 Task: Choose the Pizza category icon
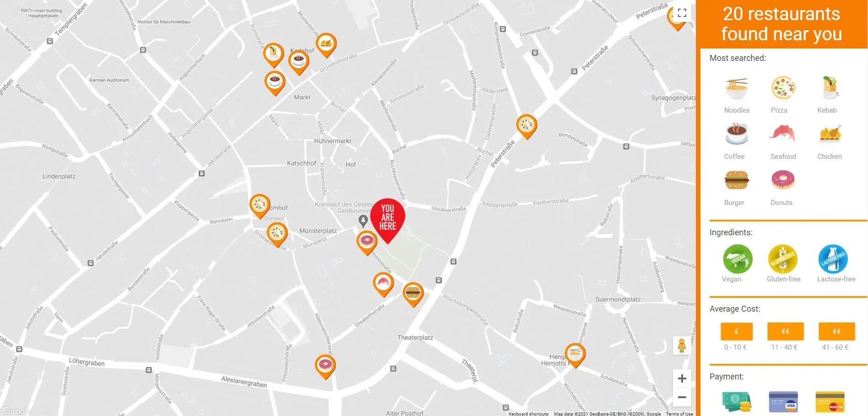pyautogui.click(x=783, y=88)
